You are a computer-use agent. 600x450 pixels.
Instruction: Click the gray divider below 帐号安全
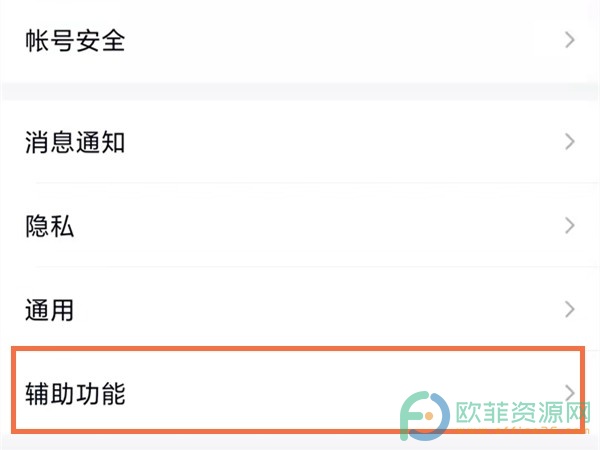coord(300,91)
